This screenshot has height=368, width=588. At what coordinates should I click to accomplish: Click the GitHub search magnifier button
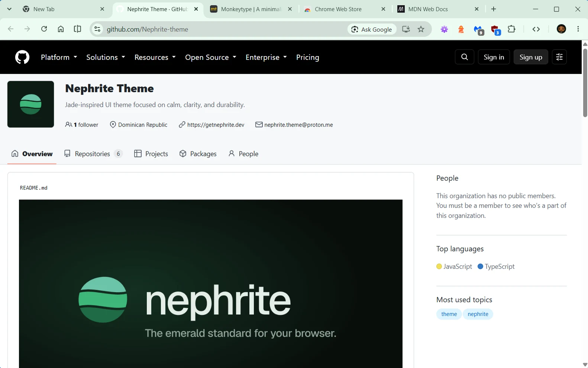465,57
